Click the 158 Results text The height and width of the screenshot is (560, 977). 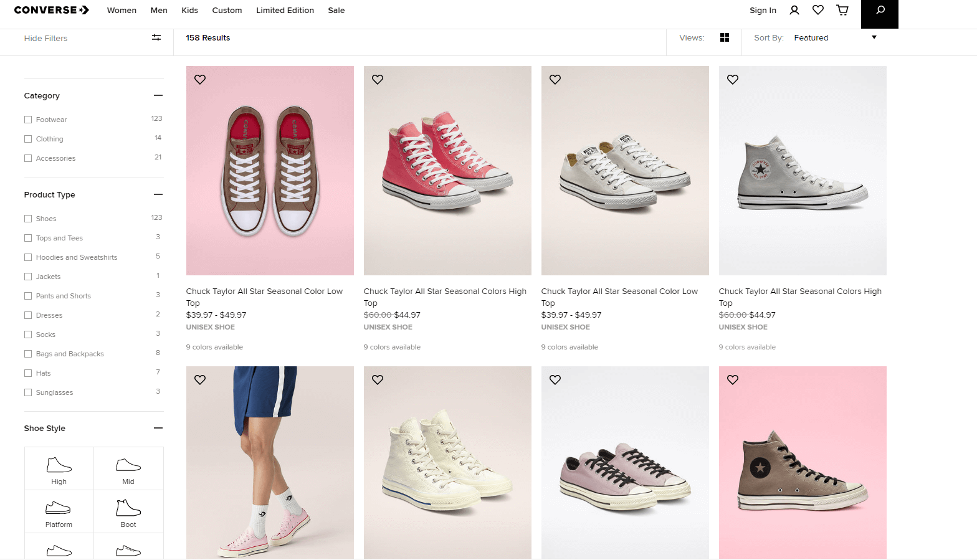(x=208, y=38)
